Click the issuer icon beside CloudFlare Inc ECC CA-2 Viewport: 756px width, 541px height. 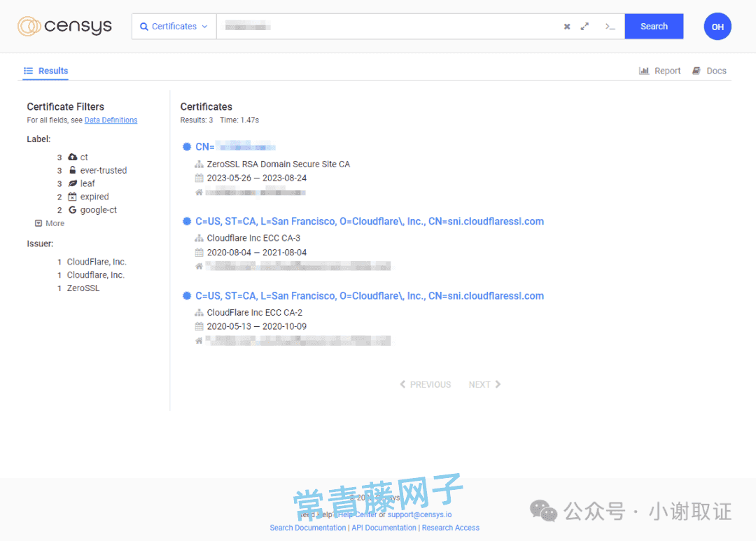(x=199, y=312)
